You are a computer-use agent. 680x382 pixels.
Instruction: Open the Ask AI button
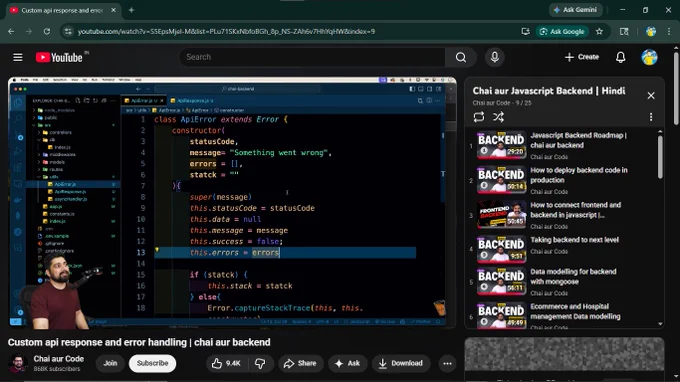point(347,363)
